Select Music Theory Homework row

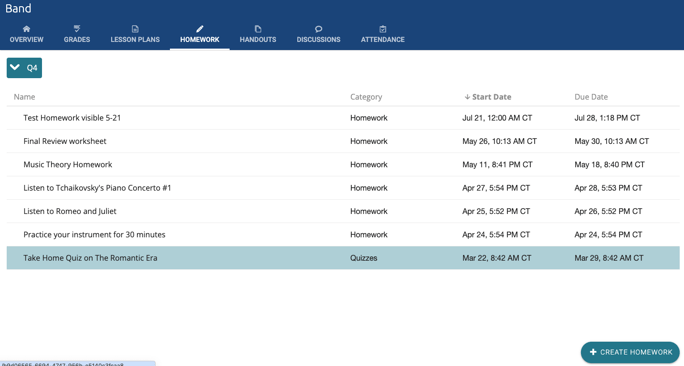pyautogui.click(x=343, y=164)
